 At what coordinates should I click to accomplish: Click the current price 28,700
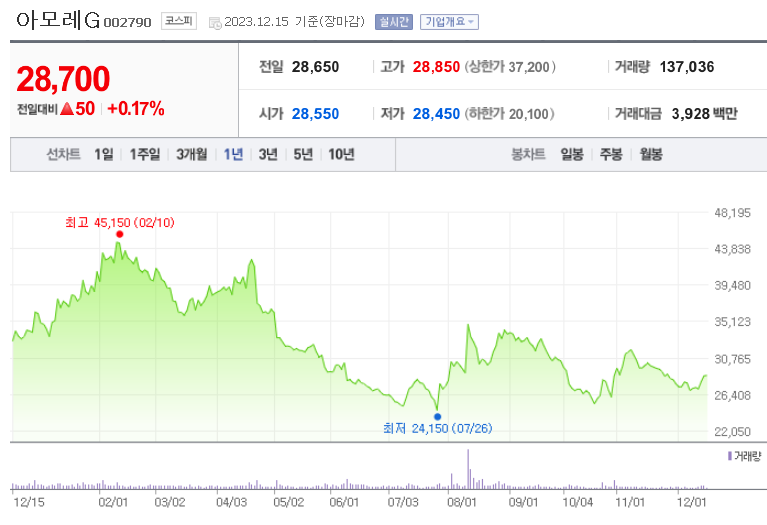point(63,79)
